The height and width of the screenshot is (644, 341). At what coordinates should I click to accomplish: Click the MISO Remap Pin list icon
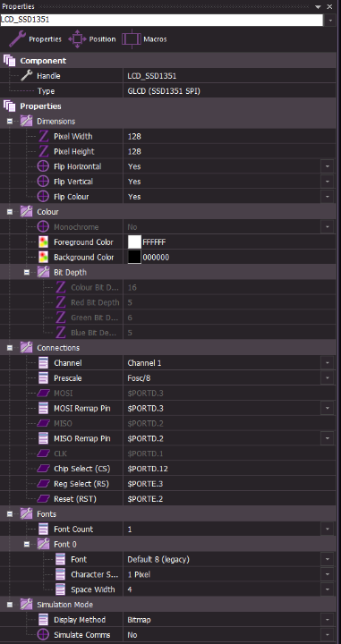tap(43, 438)
